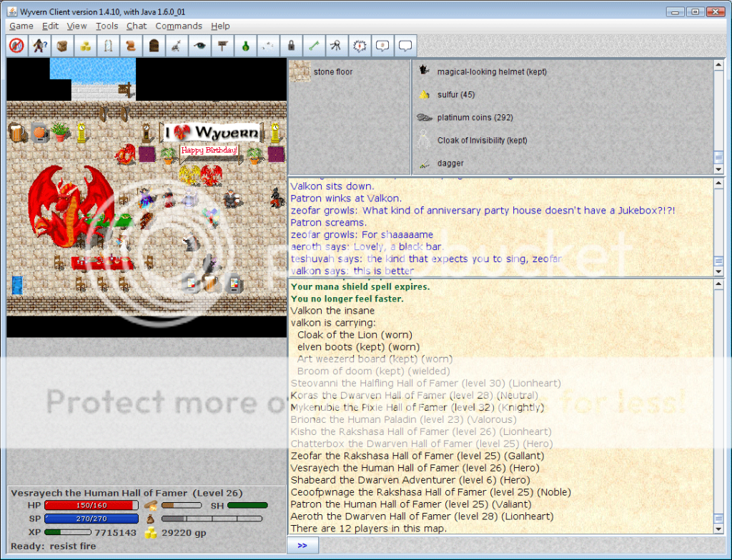This screenshot has width=732, height=560.
Task: Click the inventory list scroll-down arrow
Action: click(x=718, y=169)
